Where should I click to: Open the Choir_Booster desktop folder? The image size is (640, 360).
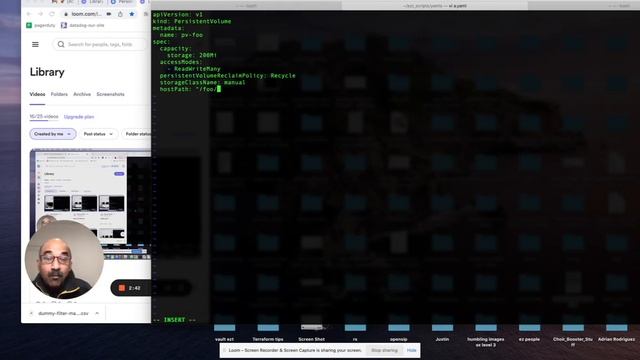573,334
